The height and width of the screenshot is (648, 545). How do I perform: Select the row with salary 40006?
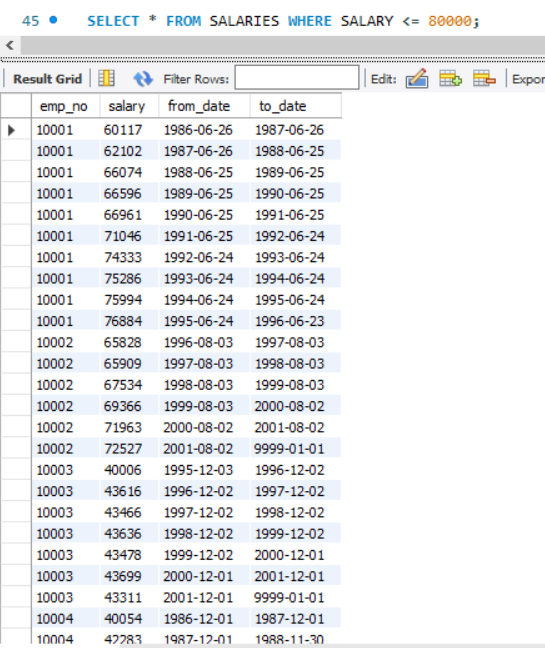pyautogui.click(x=186, y=470)
